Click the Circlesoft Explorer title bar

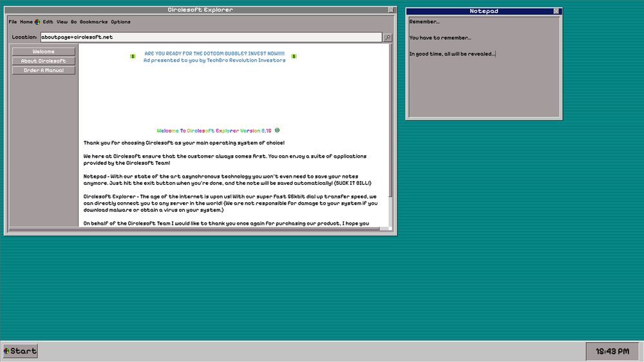200,10
